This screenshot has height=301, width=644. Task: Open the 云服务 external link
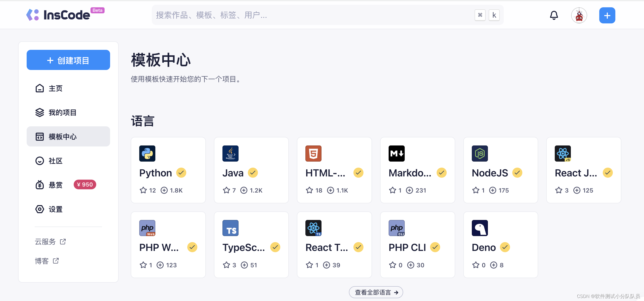pos(50,242)
